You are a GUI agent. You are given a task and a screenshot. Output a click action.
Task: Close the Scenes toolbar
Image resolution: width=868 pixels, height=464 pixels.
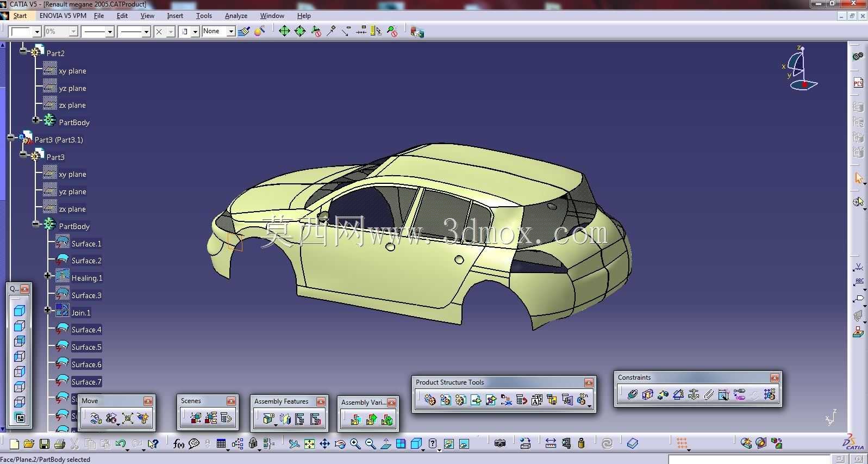(231, 401)
